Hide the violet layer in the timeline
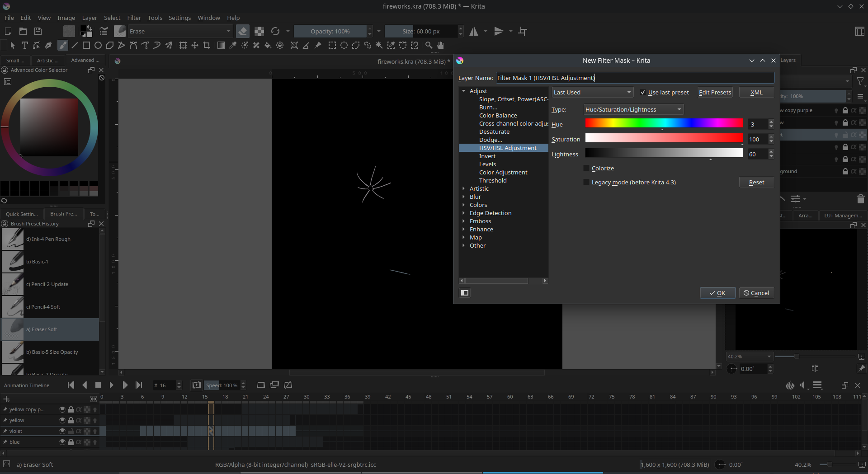The height and width of the screenshot is (474, 868). coord(62,431)
